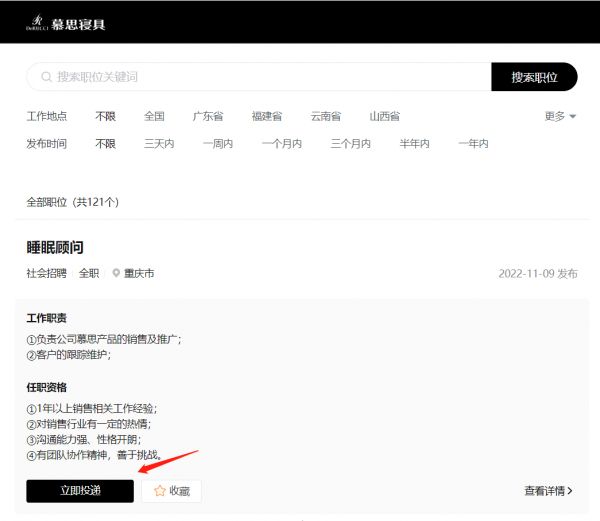Select 不限 for 工作地点

[x=106, y=116]
